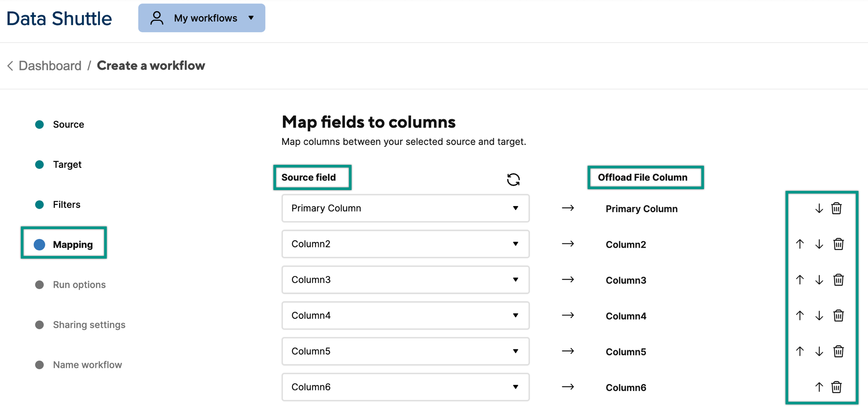
Task: Click the Offload File Column header
Action: pyautogui.click(x=642, y=177)
